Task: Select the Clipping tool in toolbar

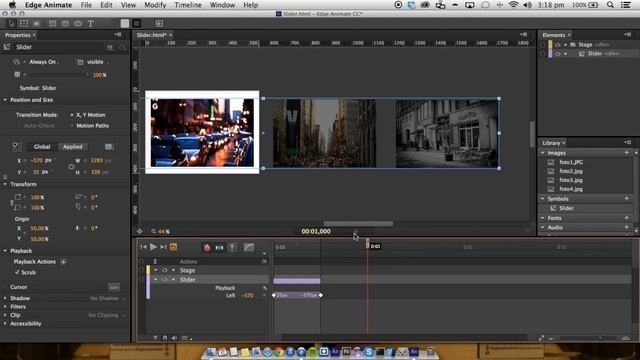Action: click(x=36, y=23)
